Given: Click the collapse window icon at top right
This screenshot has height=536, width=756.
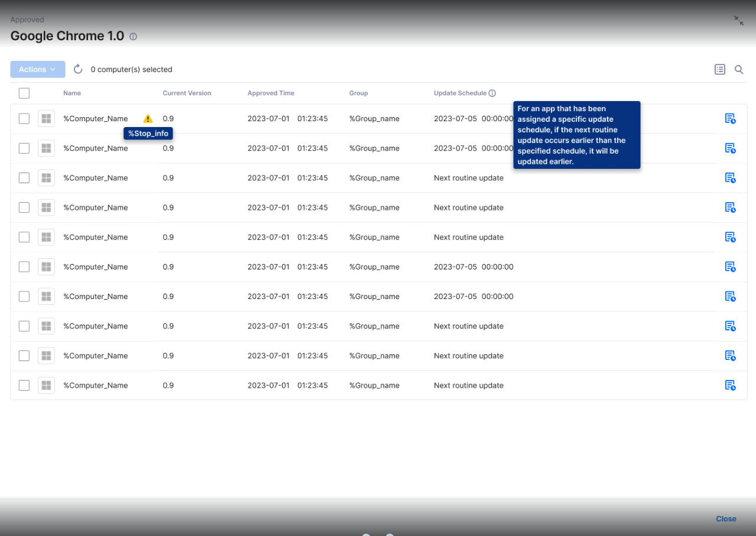Looking at the screenshot, I should (739, 21).
